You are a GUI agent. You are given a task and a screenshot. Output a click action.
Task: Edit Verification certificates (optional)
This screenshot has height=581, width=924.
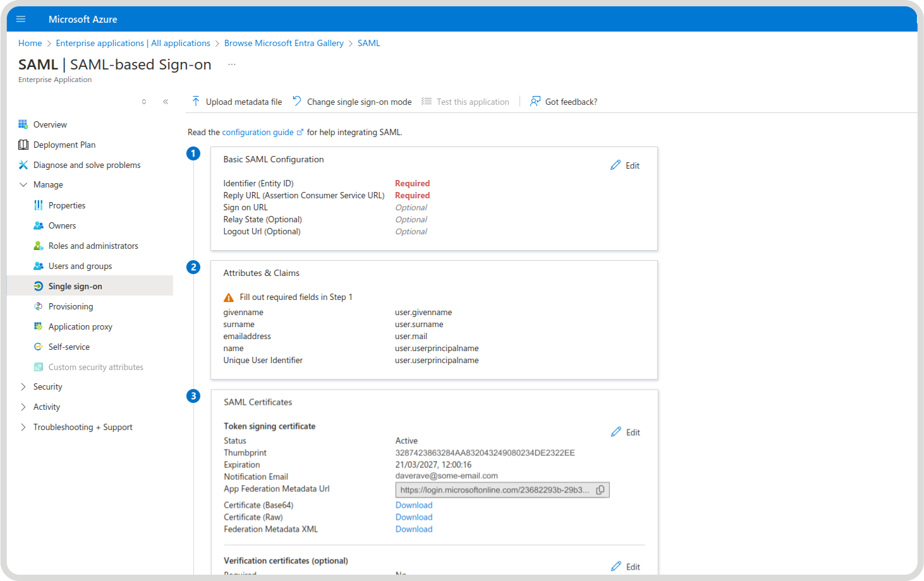tap(626, 567)
